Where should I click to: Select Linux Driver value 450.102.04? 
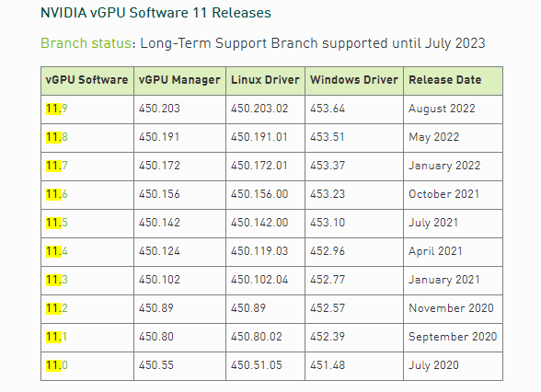259,280
